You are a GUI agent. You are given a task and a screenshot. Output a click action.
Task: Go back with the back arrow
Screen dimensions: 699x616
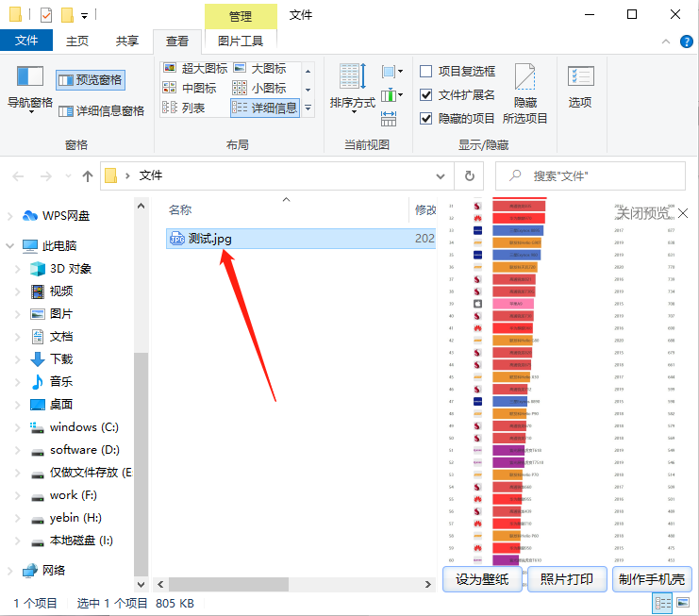click(x=18, y=176)
